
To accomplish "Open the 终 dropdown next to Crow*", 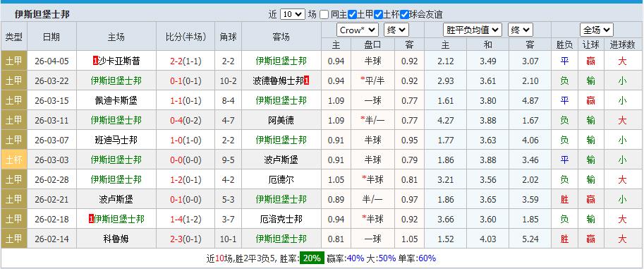I will click(x=396, y=30).
